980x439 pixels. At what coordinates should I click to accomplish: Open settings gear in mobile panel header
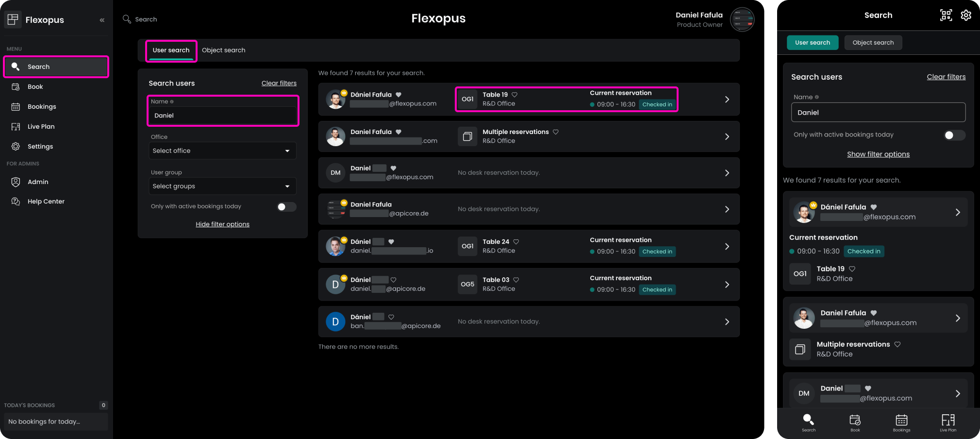(966, 16)
